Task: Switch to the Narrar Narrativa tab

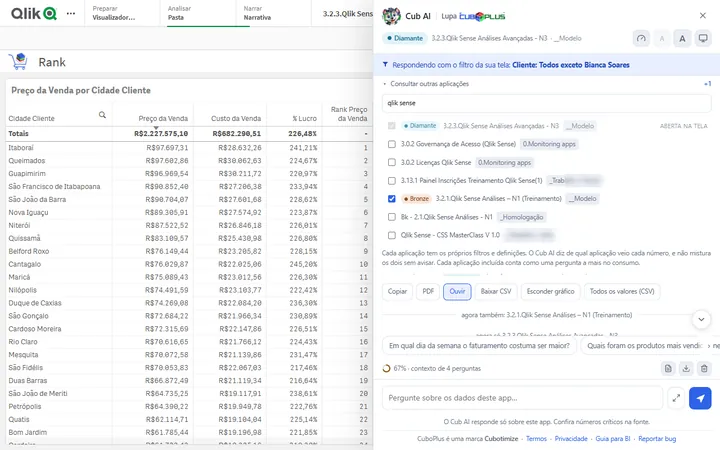Action: pos(257,13)
